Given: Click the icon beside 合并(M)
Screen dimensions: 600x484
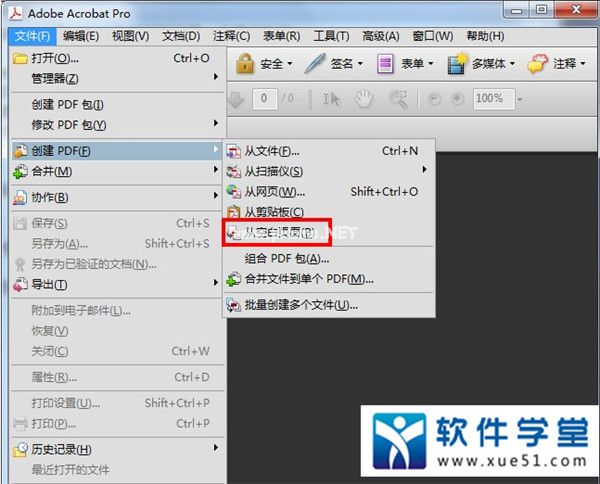Looking at the screenshot, I should coord(20,172).
